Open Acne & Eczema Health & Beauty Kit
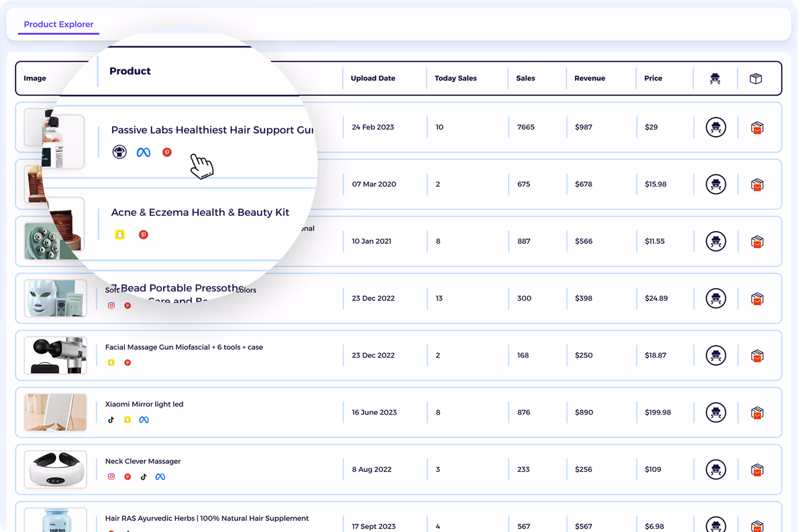This screenshot has width=808, height=532. (x=200, y=212)
